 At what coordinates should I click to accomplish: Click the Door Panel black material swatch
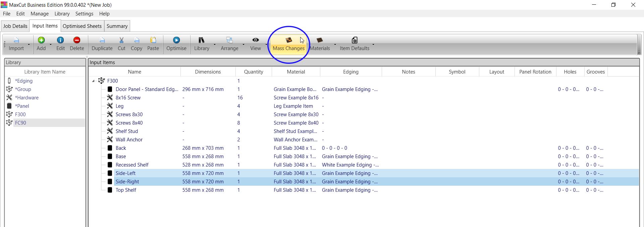click(110, 89)
